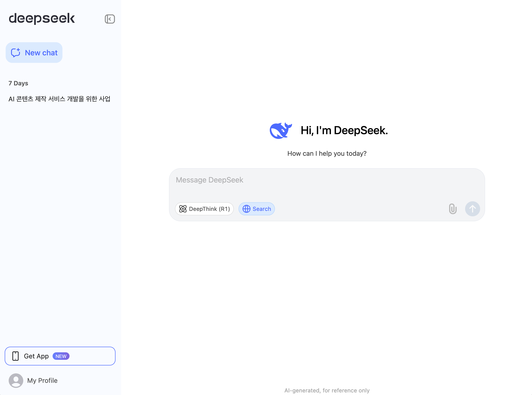Screen dimensions: 532x395
Task: Open AI콘텐츠 제작 서비스 개발을 위한 사업 chat
Action: click(x=60, y=99)
